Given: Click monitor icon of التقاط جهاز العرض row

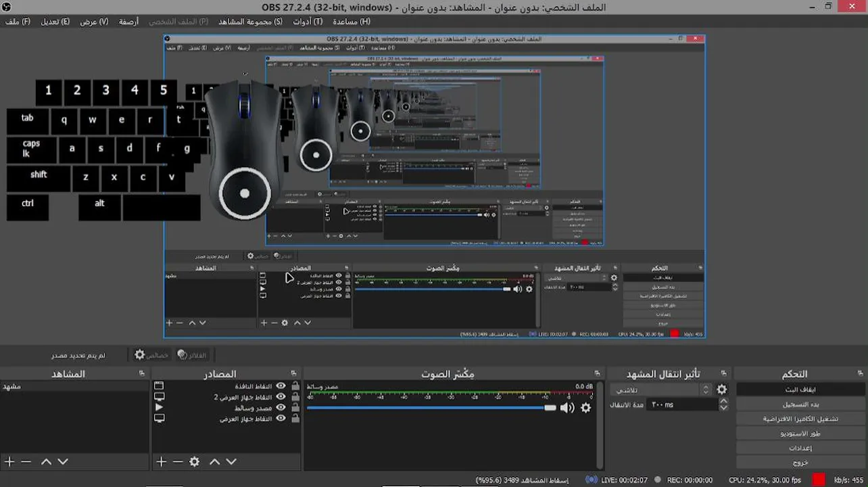Looking at the screenshot, I should click(x=160, y=419).
